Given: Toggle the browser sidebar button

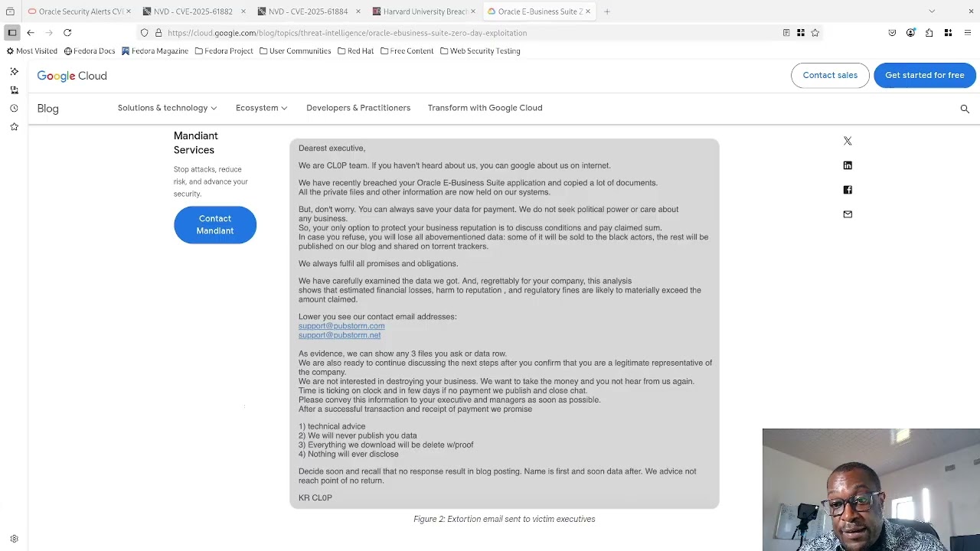Looking at the screenshot, I should pyautogui.click(x=12, y=33).
